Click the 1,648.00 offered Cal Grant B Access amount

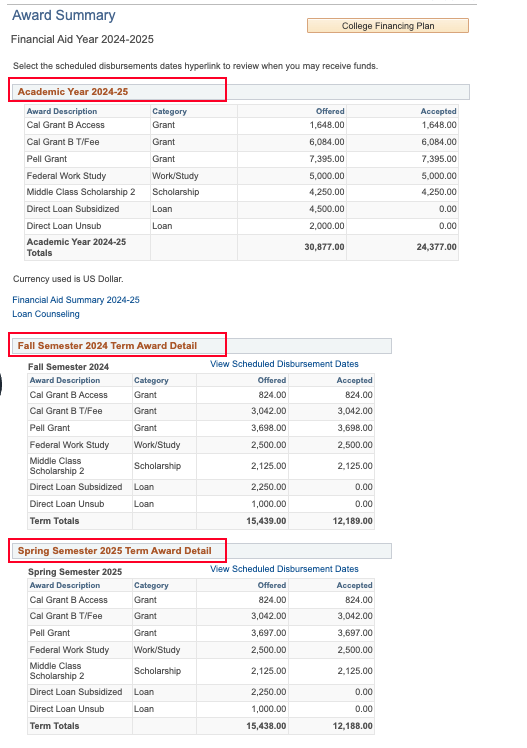pyautogui.click(x=327, y=125)
